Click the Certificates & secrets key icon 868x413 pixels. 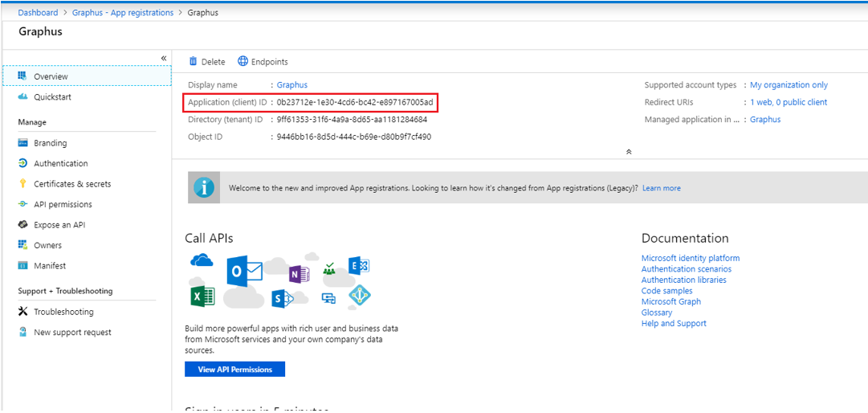click(x=22, y=184)
